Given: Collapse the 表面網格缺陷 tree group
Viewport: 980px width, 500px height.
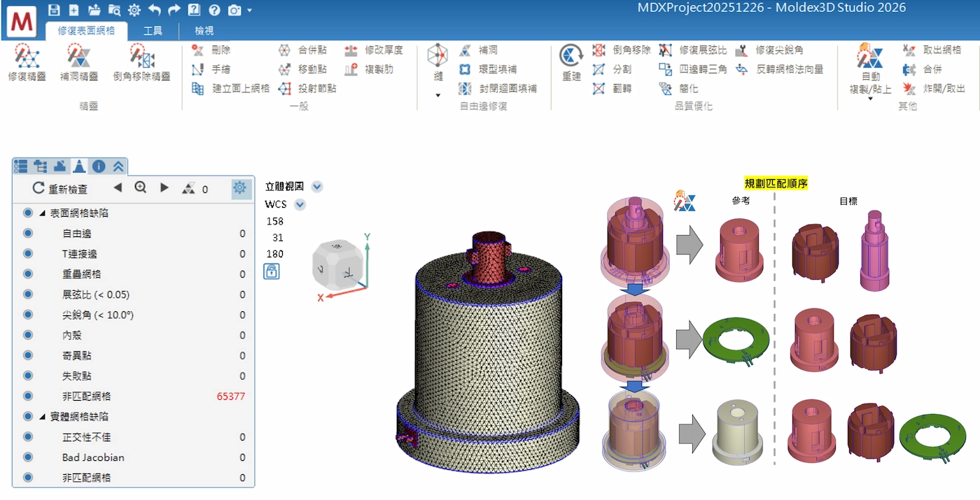Looking at the screenshot, I should coord(43,213).
